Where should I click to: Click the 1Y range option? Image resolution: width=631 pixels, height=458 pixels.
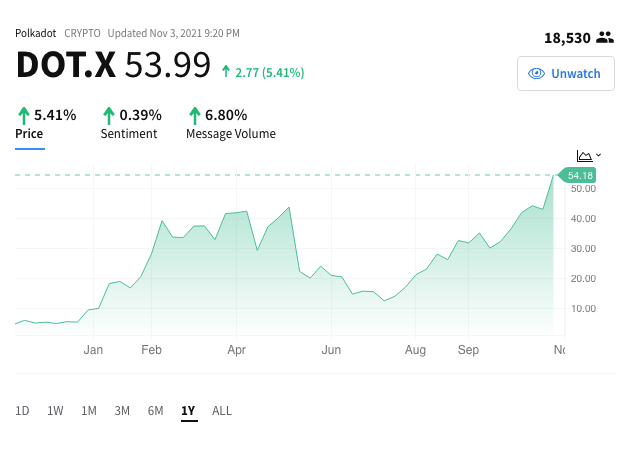coord(188,411)
